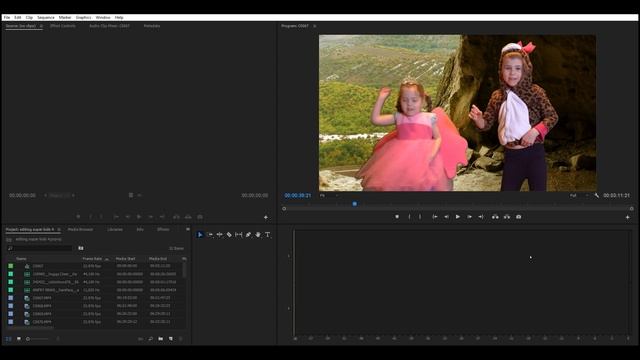Add a marker in Program monitor
640x360 pixels.
[397, 217]
